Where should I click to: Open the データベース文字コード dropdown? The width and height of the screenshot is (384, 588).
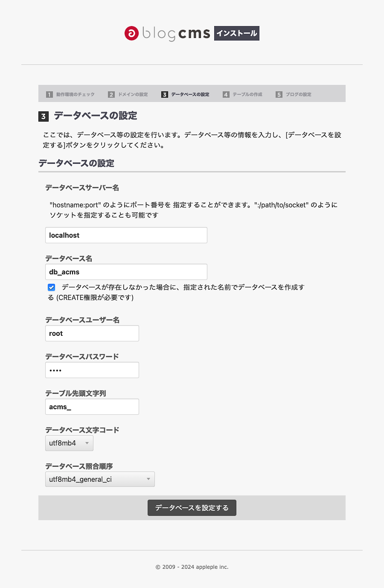coord(69,443)
